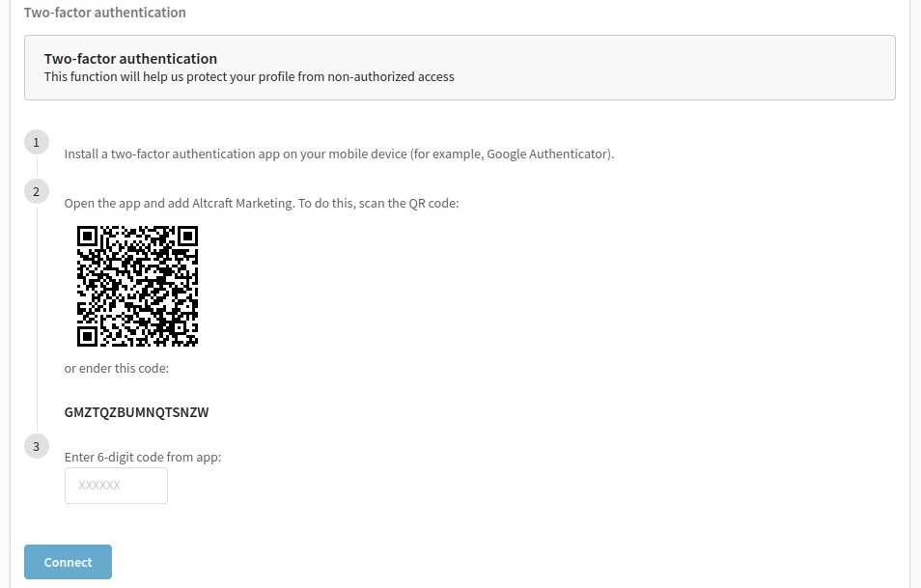The image size is (921, 588).
Task: Click the Two-factor authentication section title
Action: (105, 13)
